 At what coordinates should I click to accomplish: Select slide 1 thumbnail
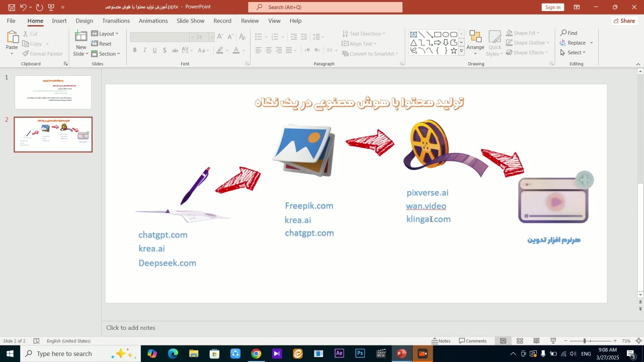[x=53, y=93]
